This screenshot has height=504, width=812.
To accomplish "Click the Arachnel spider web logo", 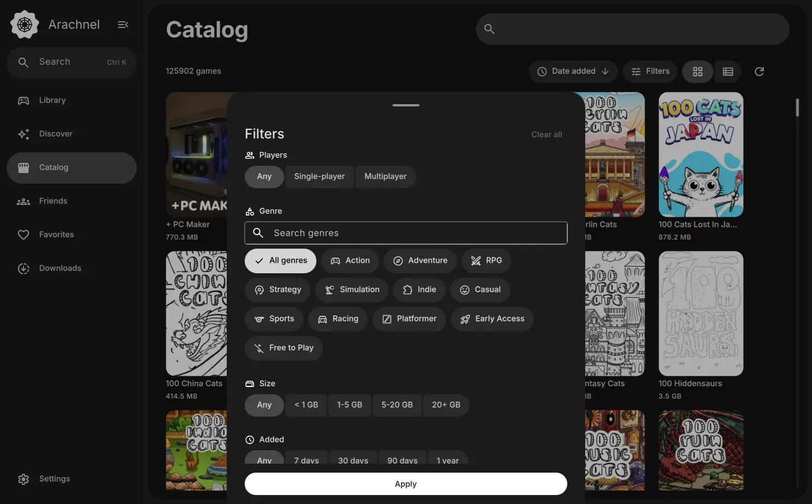I will [x=25, y=25].
